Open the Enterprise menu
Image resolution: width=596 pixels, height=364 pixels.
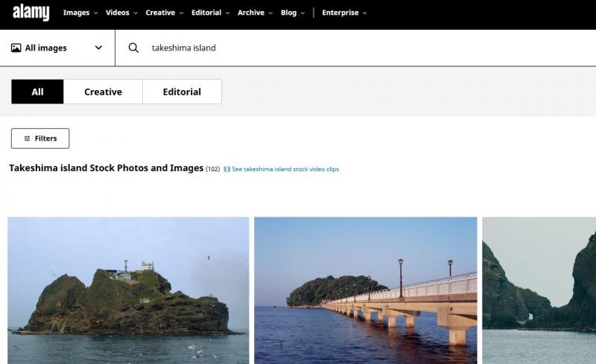pyautogui.click(x=344, y=13)
